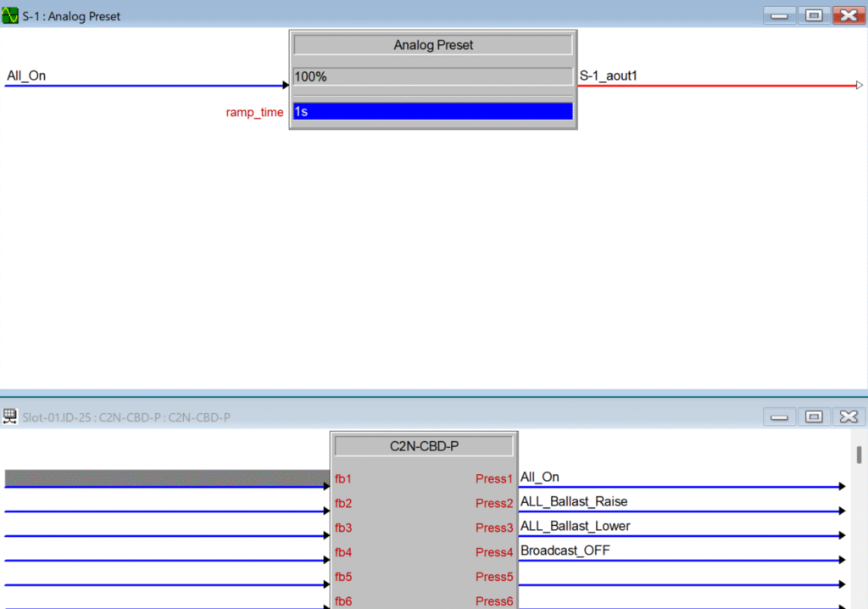Select the S-1_aout1 output signal
Screen dimensions: 868x609
click(x=609, y=75)
